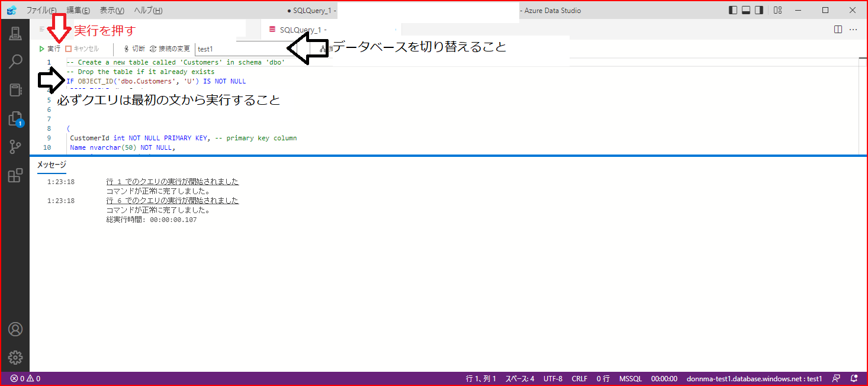Open the Source Control view

(x=15, y=147)
